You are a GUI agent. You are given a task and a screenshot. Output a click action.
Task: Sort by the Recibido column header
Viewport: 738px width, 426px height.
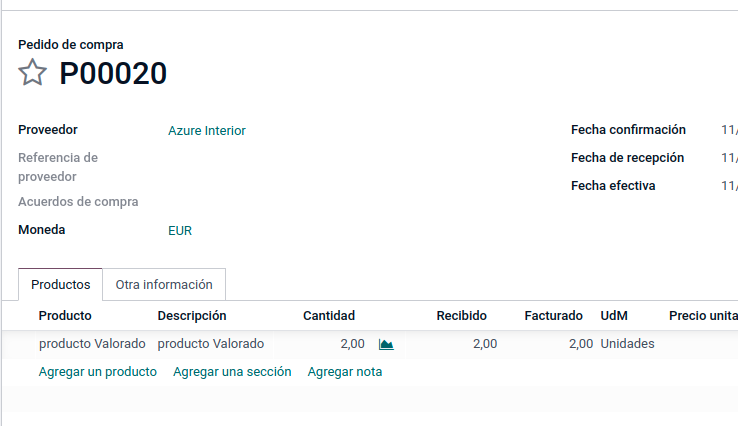pos(461,315)
